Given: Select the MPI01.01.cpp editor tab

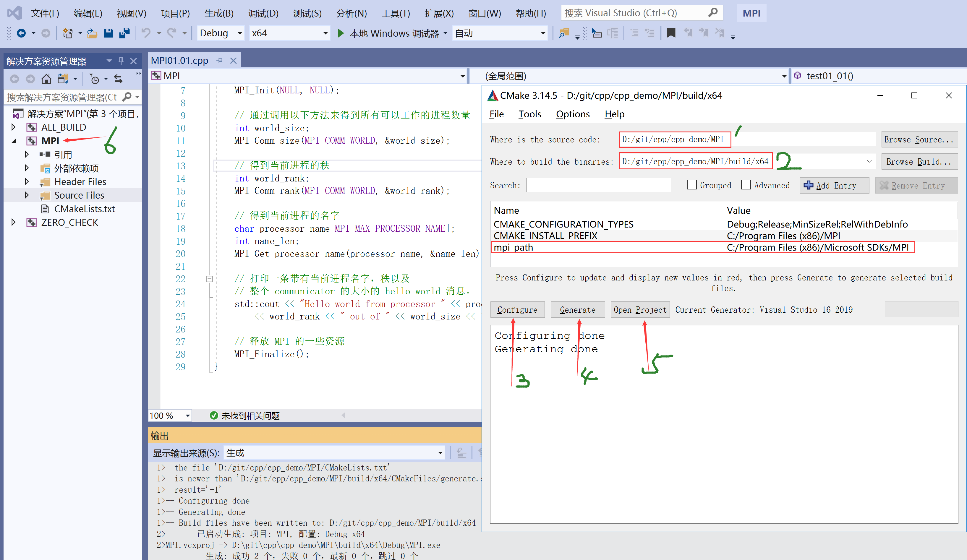Looking at the screenshot, I should coord(179,61).
